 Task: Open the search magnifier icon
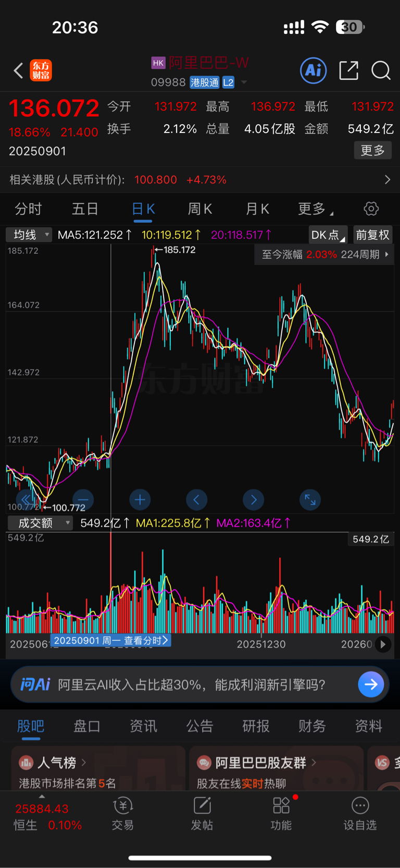pos(381,70)
